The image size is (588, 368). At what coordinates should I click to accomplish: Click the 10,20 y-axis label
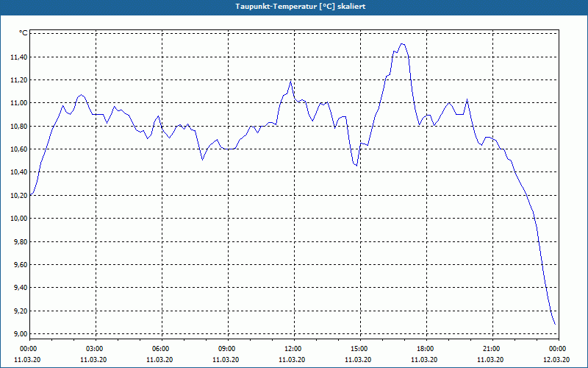tap(20, 196)
